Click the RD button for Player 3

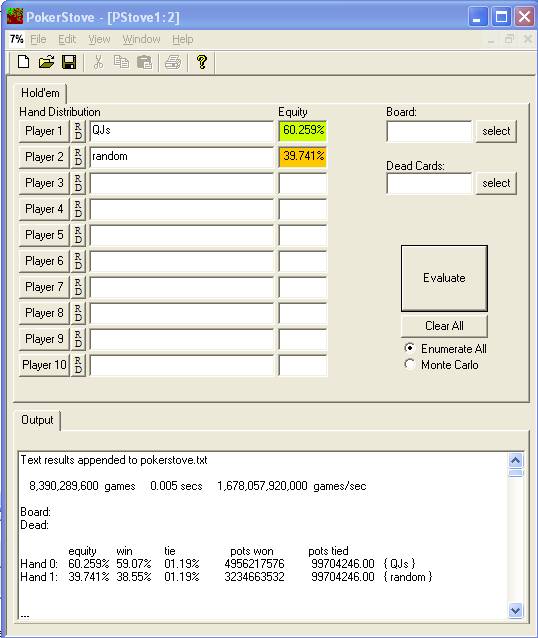(x=78, y=183)
